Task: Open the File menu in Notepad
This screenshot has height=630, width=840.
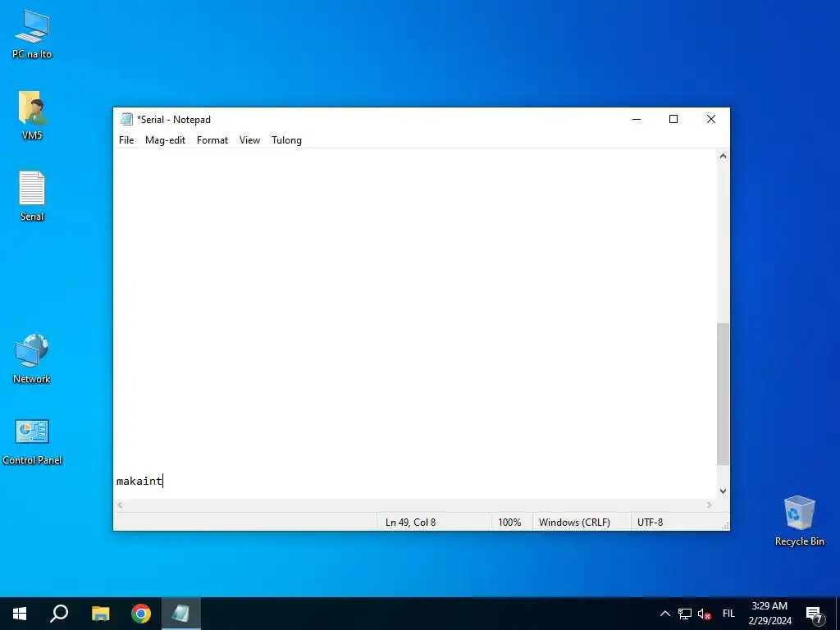Action: (126, 140)
